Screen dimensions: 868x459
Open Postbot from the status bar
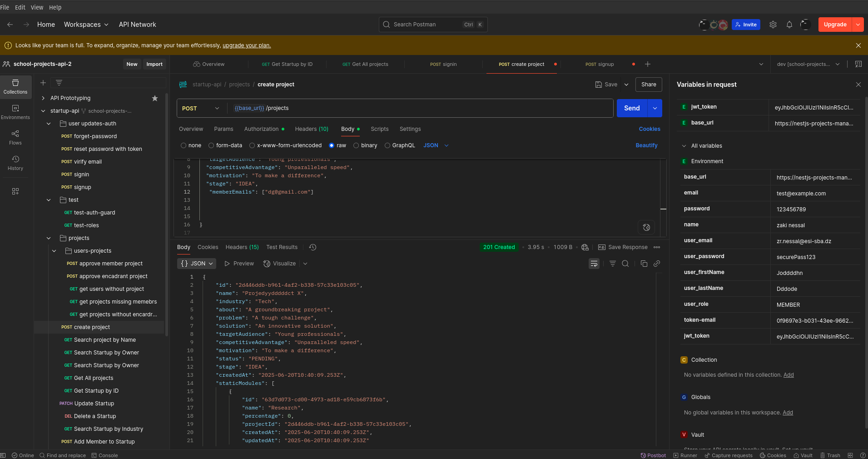click(653, 455)
